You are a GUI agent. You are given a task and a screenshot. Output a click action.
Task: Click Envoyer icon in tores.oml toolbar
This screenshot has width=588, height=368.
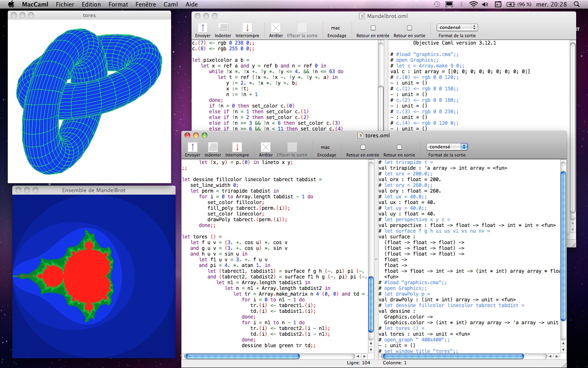192,147
